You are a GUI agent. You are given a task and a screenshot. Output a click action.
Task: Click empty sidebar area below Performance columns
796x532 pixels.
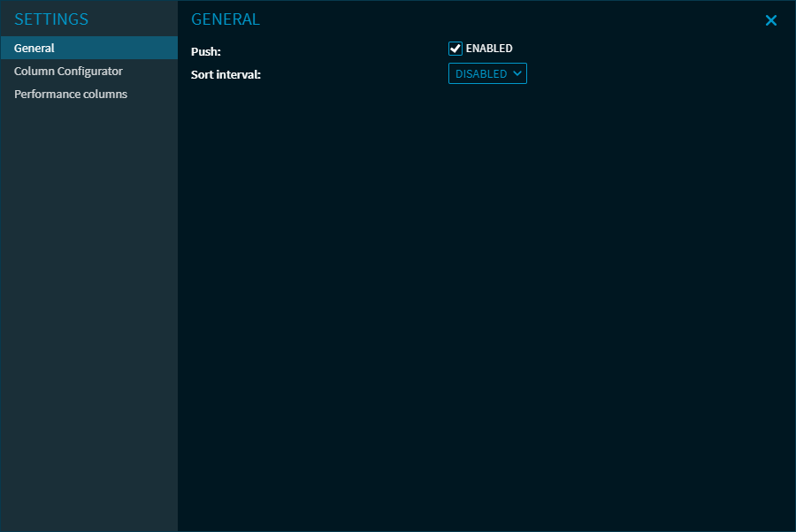tap(88, 309)
